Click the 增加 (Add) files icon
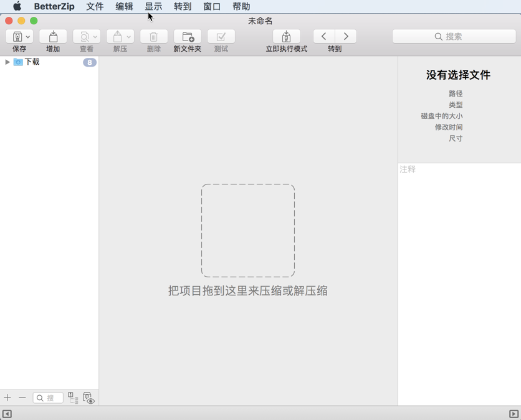The height and width of the screenshot is (420, 521). point(53,37)
